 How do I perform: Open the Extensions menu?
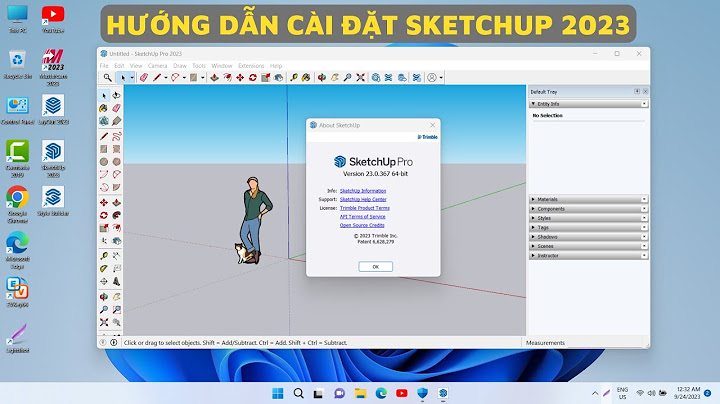[x=251, y=66]
